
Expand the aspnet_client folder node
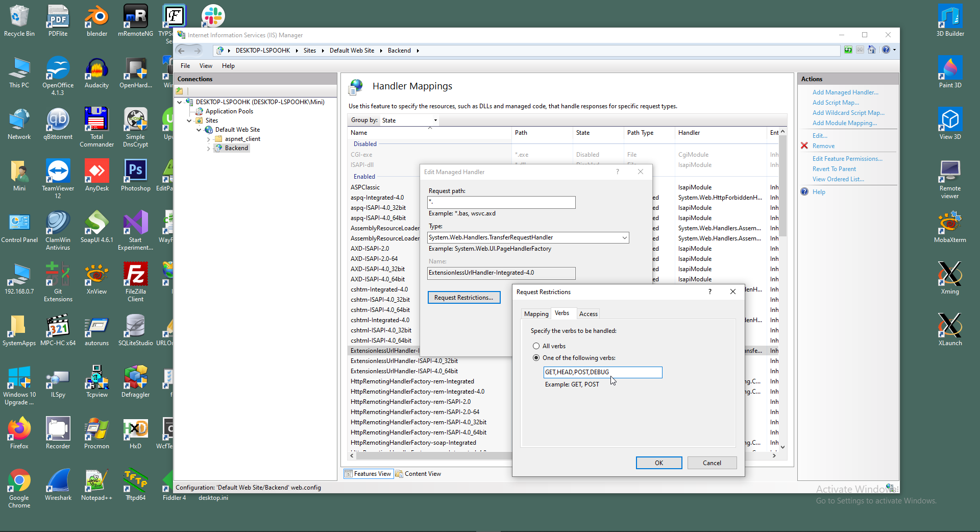click(x=209, y=139)
